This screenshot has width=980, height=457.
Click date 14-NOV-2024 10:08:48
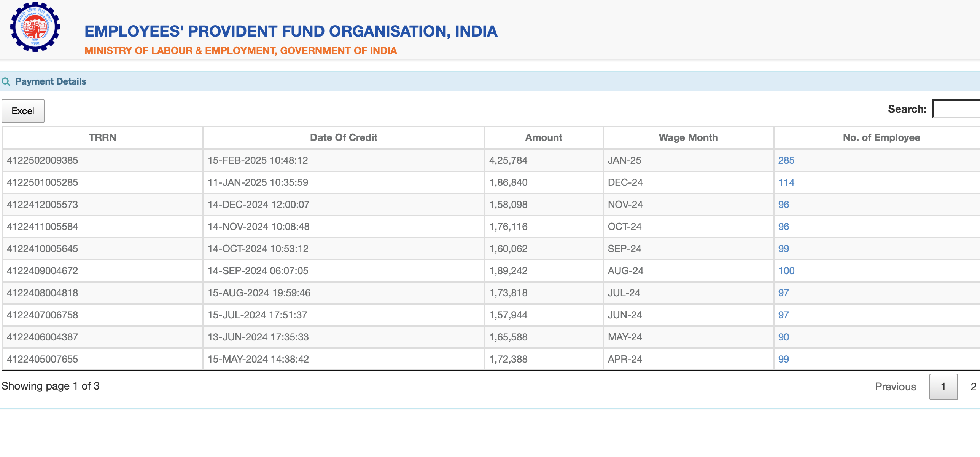click(258, 227)
